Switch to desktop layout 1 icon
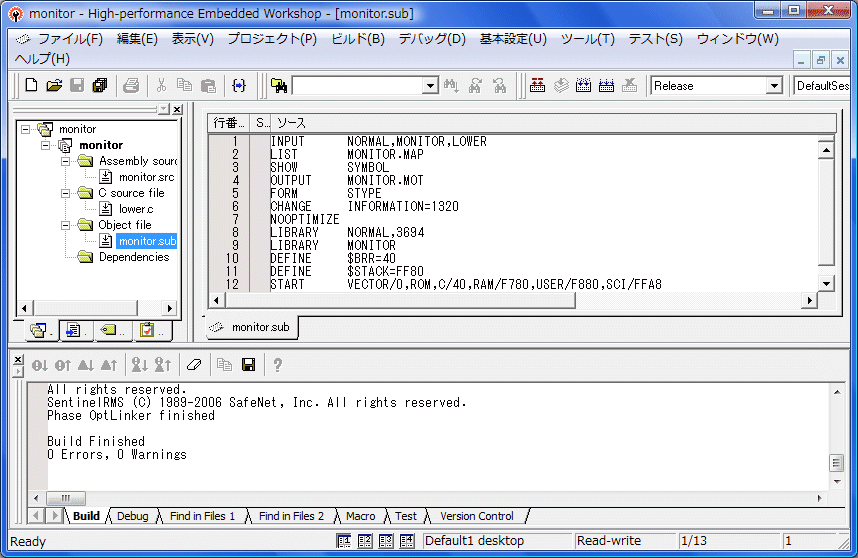Screen dimensions: 858x558 344,541
